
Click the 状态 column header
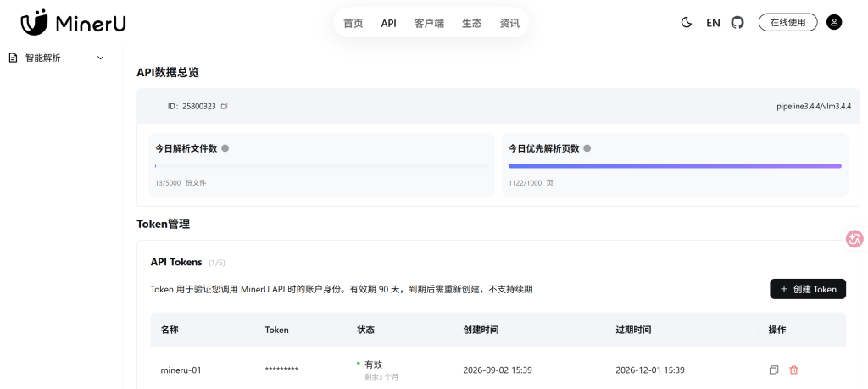(365, 329)
